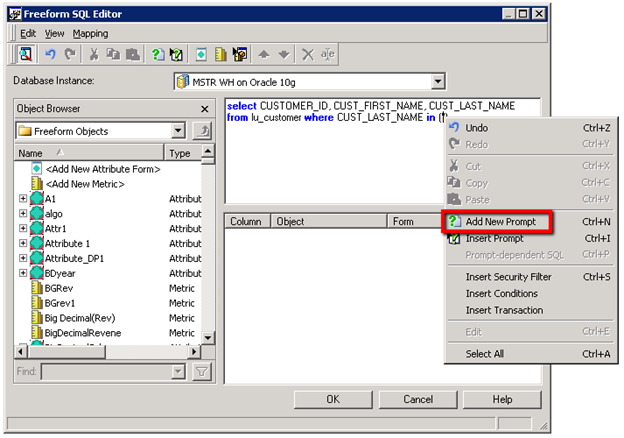The width and height of the screenshot is (624, 438).
Task: Click the Cut scissors toolbar icon
Action: click(94, 55)
